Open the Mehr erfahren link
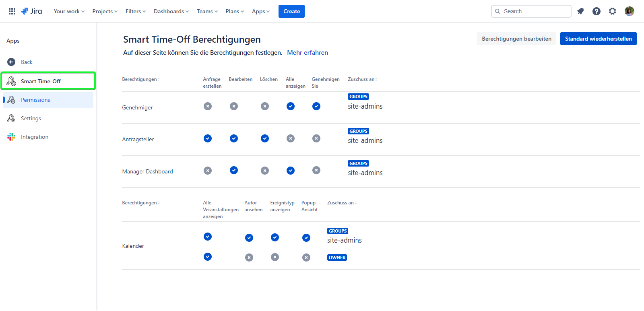 (x=308, y=53)
